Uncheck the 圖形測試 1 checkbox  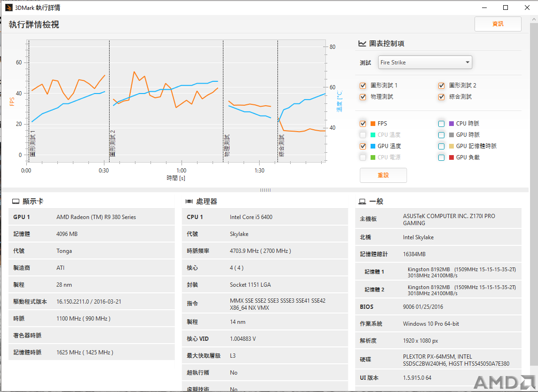363,86
